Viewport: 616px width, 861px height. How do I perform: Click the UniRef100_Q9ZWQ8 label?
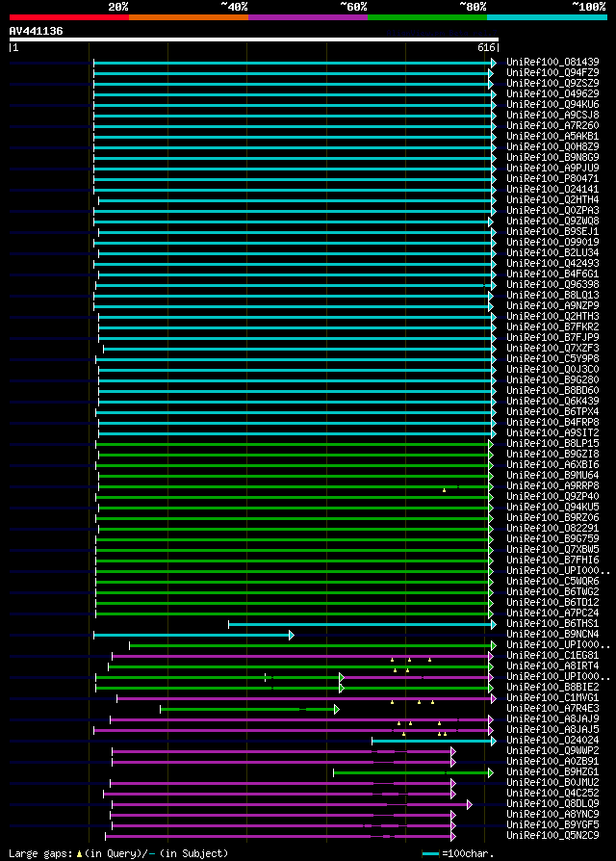(x=552, y=222)
